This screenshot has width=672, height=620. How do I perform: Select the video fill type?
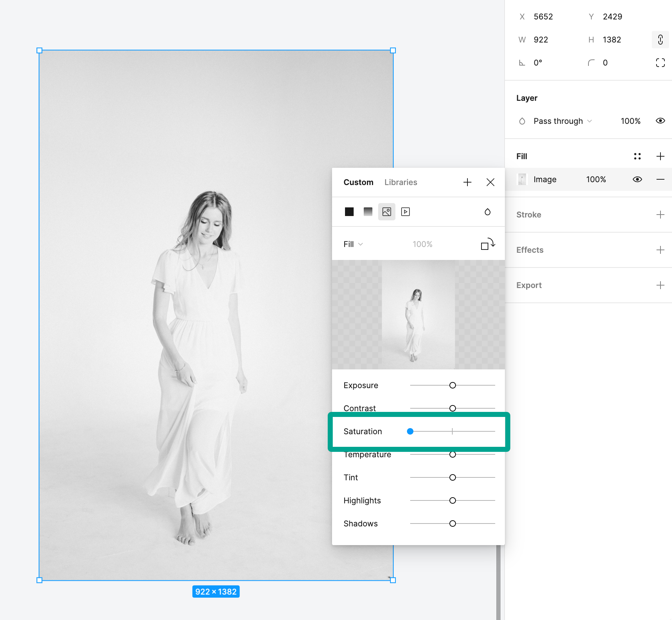(x=406, y=212)
